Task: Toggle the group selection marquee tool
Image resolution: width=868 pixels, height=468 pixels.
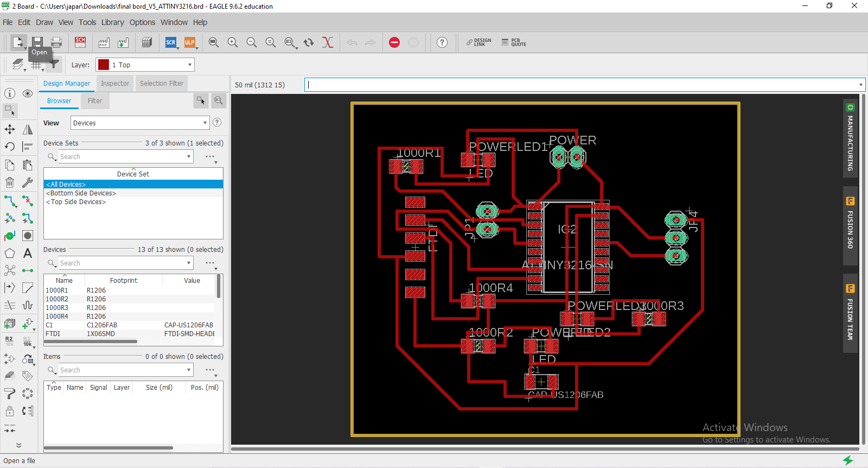Action: tap(10, 111)
